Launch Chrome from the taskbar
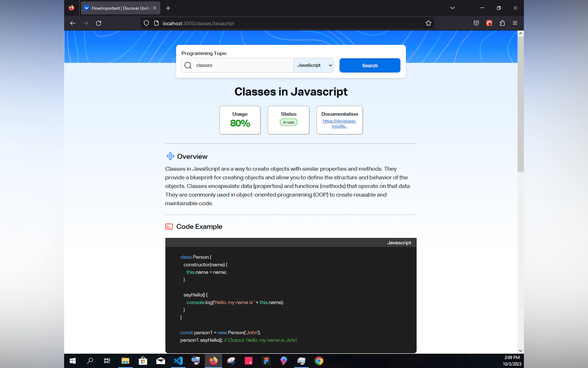Viewport: 588px width, 368px height. click(319, 361)
